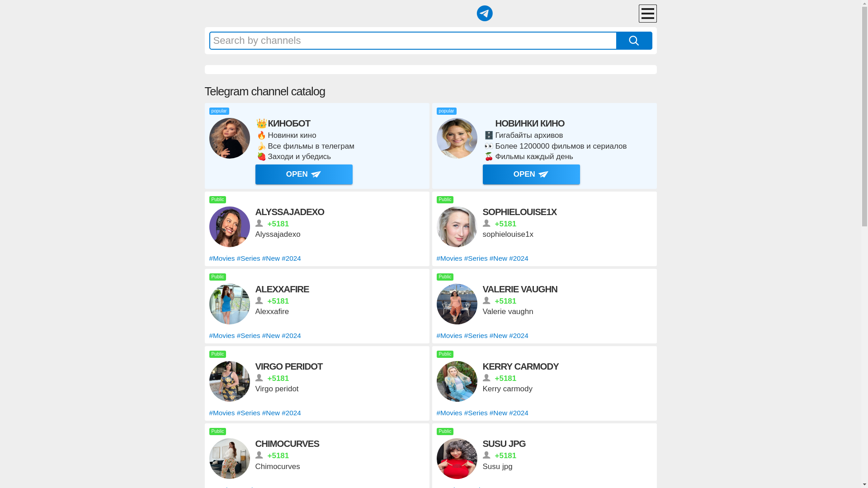This screenshot has width=868, height=488.
Task: Focus the Search by channels field
Action: pos(413,41)
